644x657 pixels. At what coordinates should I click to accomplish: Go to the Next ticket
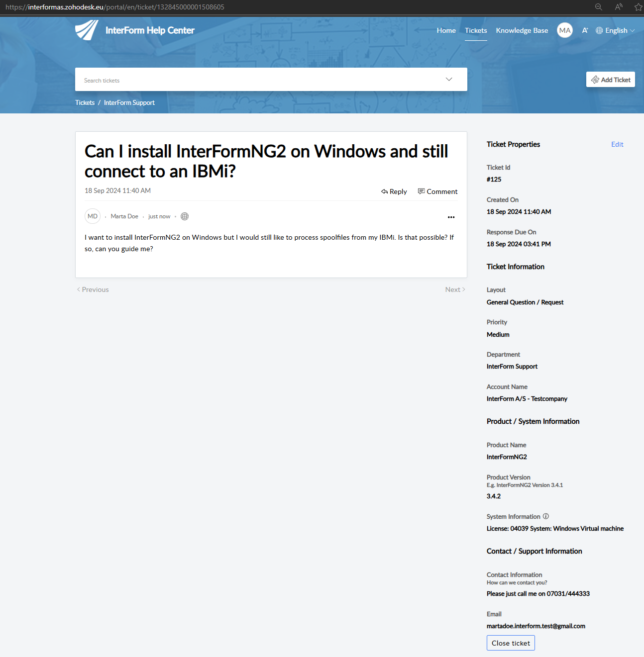click(x=455, y=289)
